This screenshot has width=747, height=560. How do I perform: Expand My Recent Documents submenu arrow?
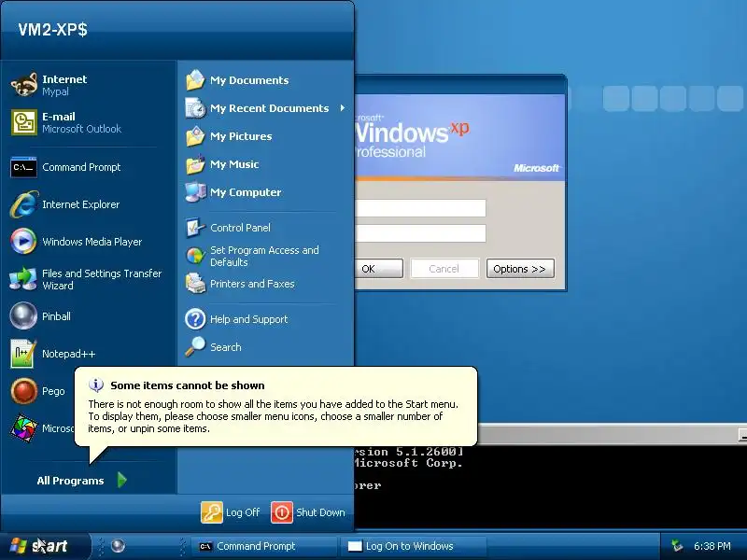click(x=342, y=108)
